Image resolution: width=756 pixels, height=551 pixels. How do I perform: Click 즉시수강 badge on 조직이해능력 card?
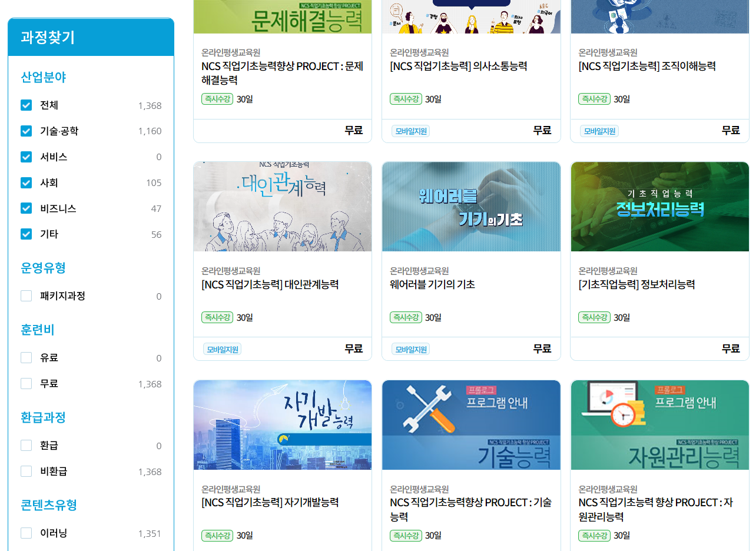[x=594, y=99]
